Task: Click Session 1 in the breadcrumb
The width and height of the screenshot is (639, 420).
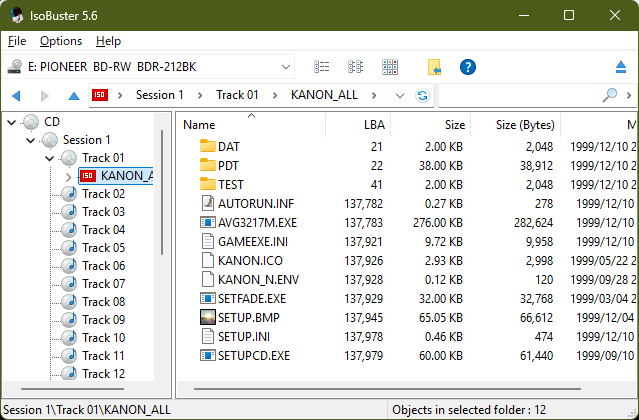Action: [160, 95]
